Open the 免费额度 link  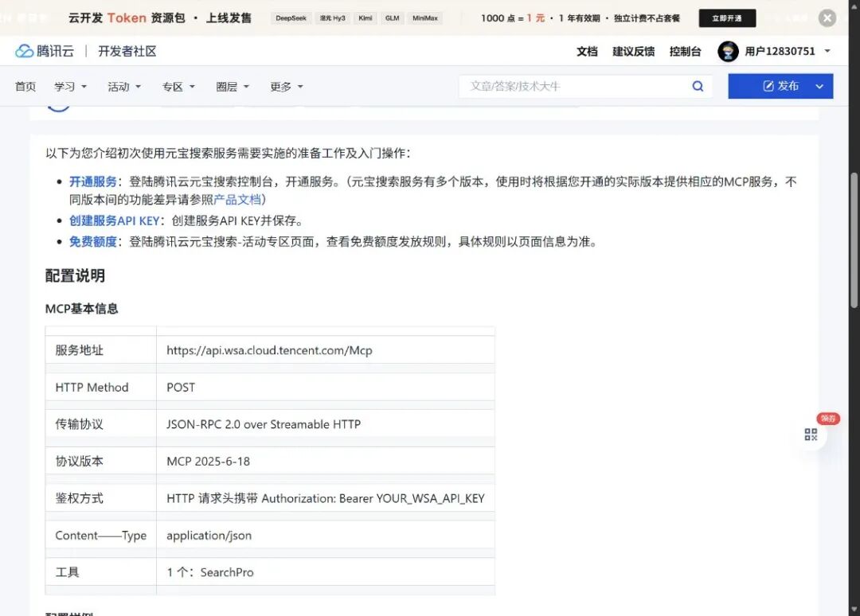92,241
